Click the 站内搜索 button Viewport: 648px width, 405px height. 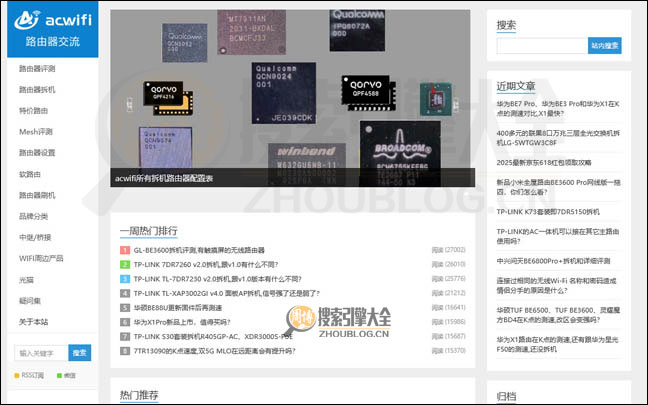pyautogui.click(x=605, y=45)
